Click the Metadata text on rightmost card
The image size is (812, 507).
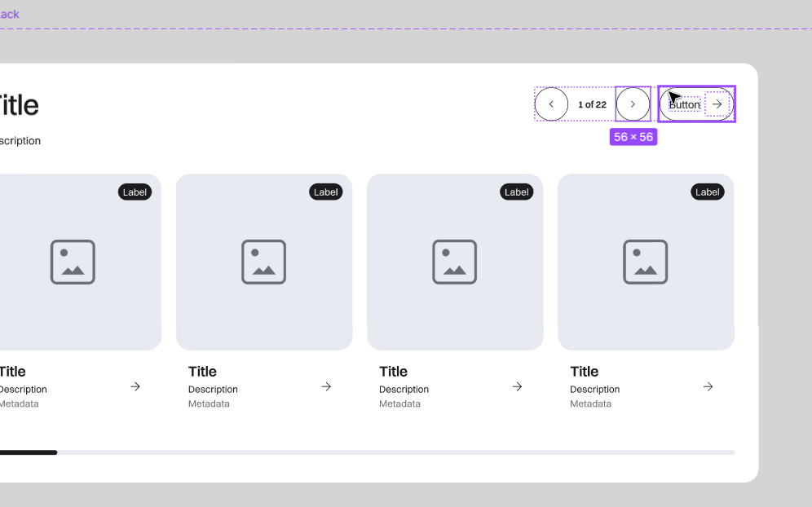pos(590,403)
